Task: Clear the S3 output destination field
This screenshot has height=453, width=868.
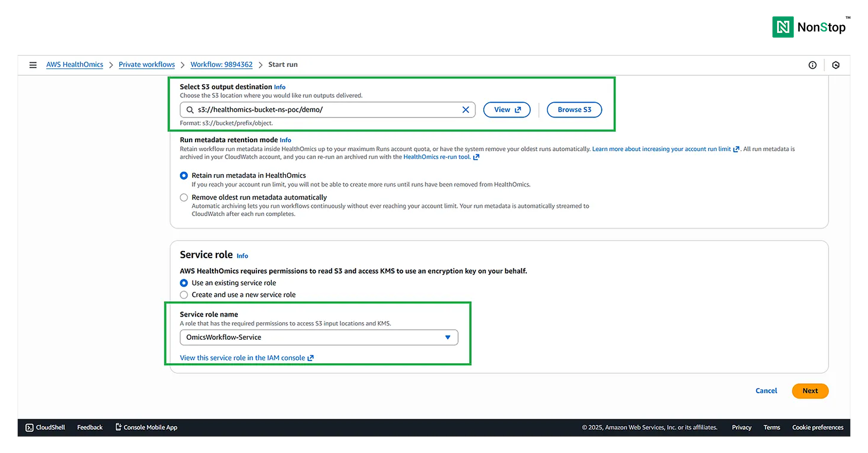Action: [x=466, y=110]
